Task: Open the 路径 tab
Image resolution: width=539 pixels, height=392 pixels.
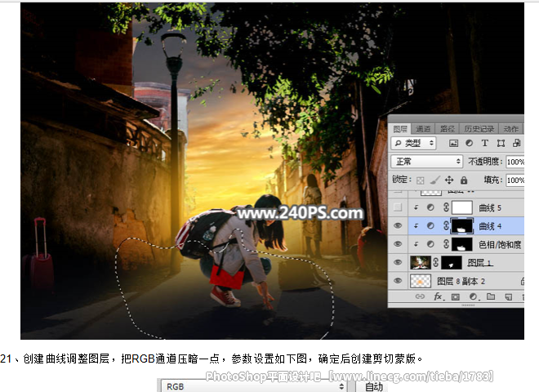Action: (447, 129)
